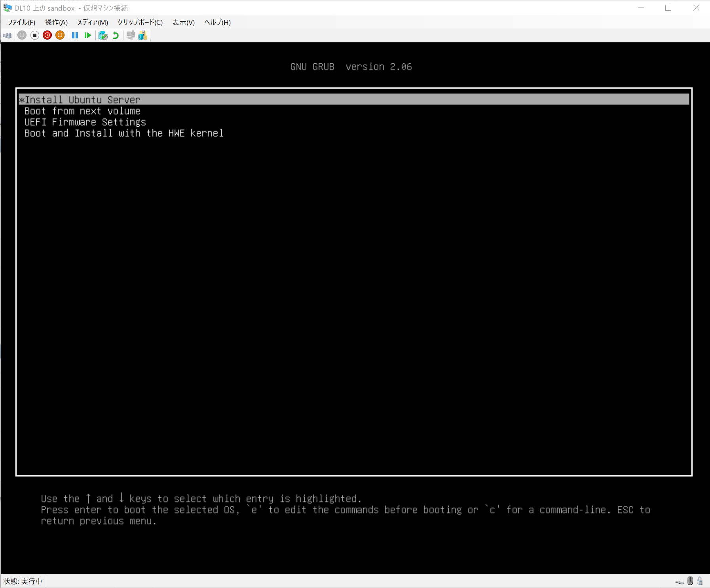Click the keyboard icon in the status bar
710x588 pixels.
pyautogui.click(x=680, y=582)
